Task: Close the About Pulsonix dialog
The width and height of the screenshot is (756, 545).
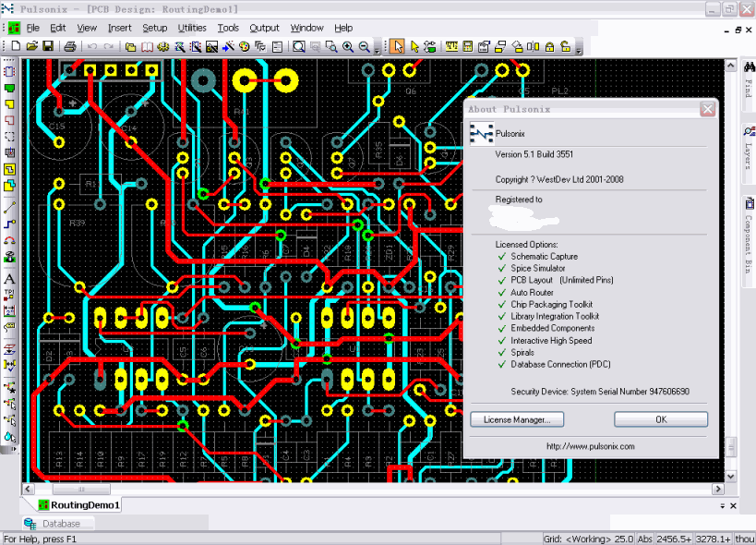Action: coord(707,110)
